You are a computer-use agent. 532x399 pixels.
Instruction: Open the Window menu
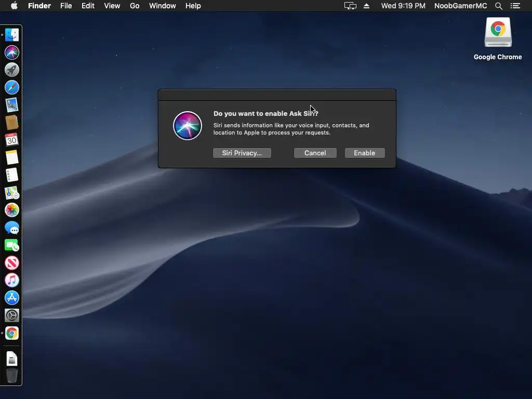click(163, 6)
